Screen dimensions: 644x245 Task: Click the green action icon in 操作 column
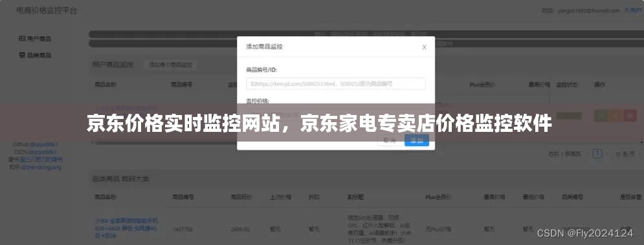[601, 116]
